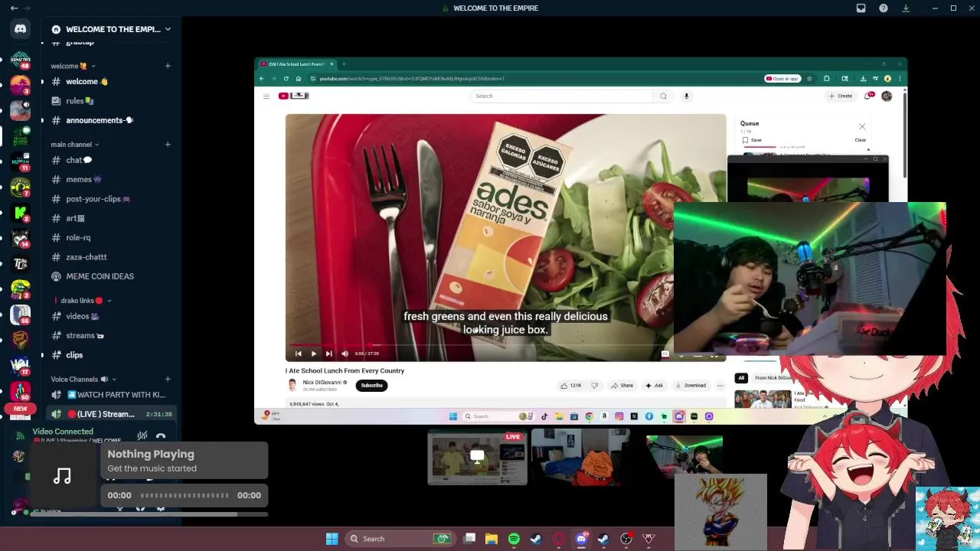Image resolution: width=980 pixels, height=551 pixels.
Task: Add a channel to the welcome category
Action: (168, 66)
